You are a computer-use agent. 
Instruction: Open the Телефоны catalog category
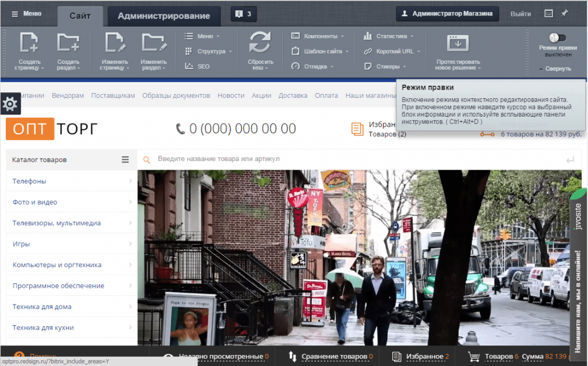71,181
